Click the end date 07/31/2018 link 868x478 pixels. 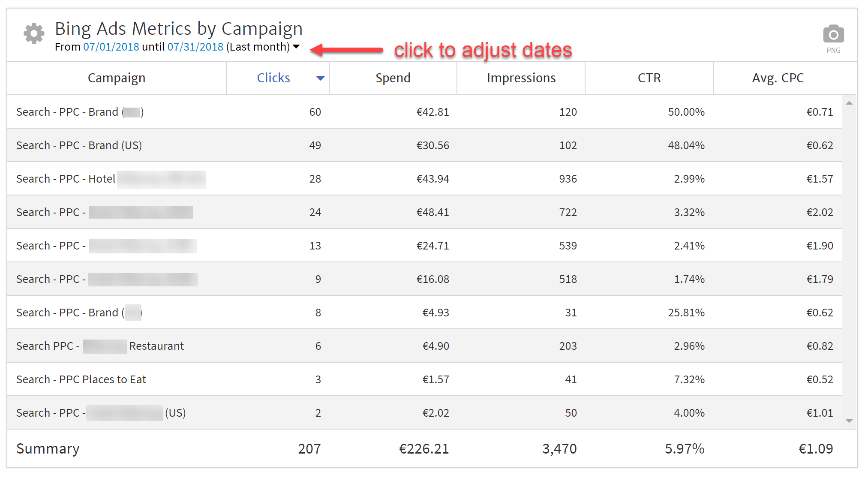coord(195,47)
